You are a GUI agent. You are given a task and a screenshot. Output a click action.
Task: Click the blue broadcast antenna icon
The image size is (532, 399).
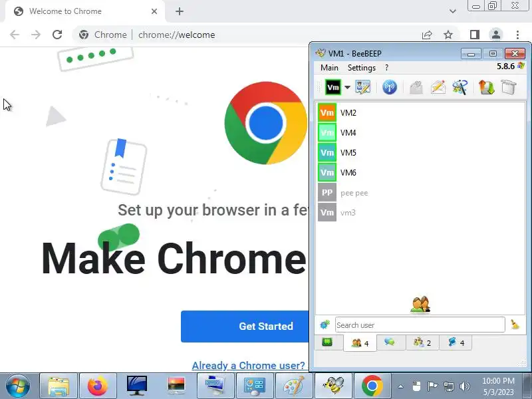click(x=390, y=87)
